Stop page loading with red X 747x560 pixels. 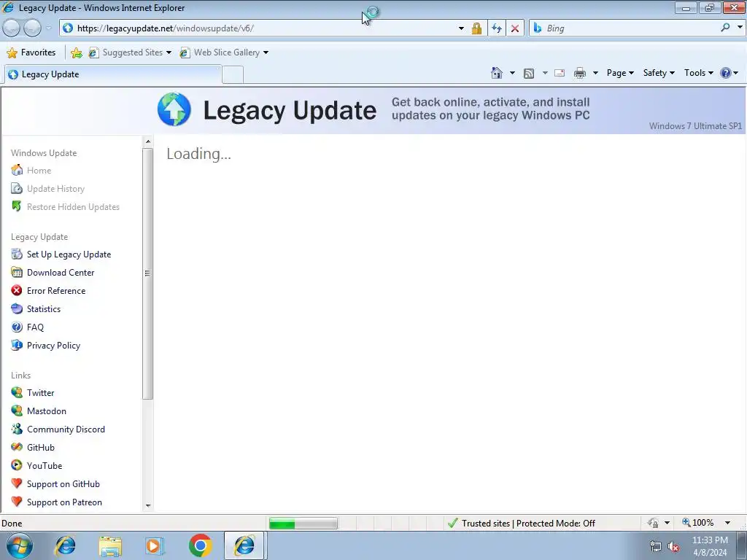click(515, 28)
